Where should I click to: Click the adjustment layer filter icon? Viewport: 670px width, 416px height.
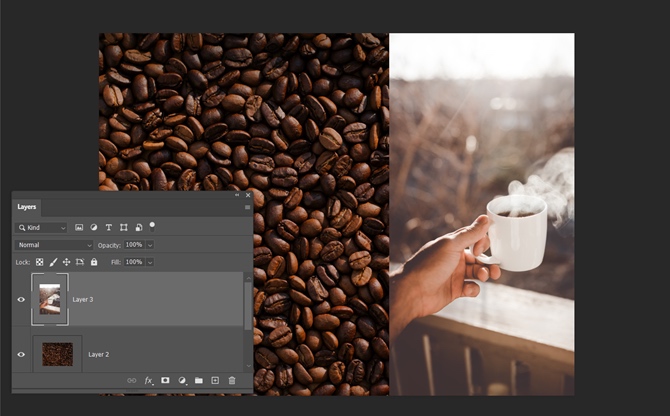tap(94, 227)
